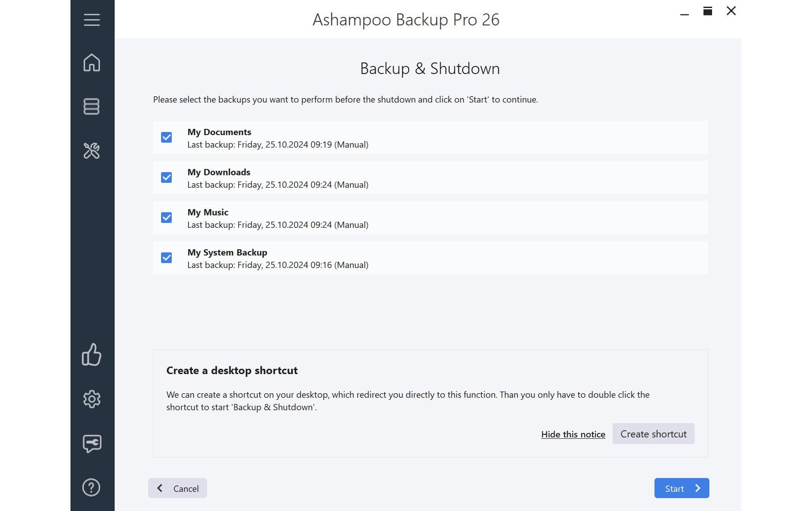812x511 pixels.
Task: Click Start to begin backup and shutdown
Action: (x=681, y=488)
